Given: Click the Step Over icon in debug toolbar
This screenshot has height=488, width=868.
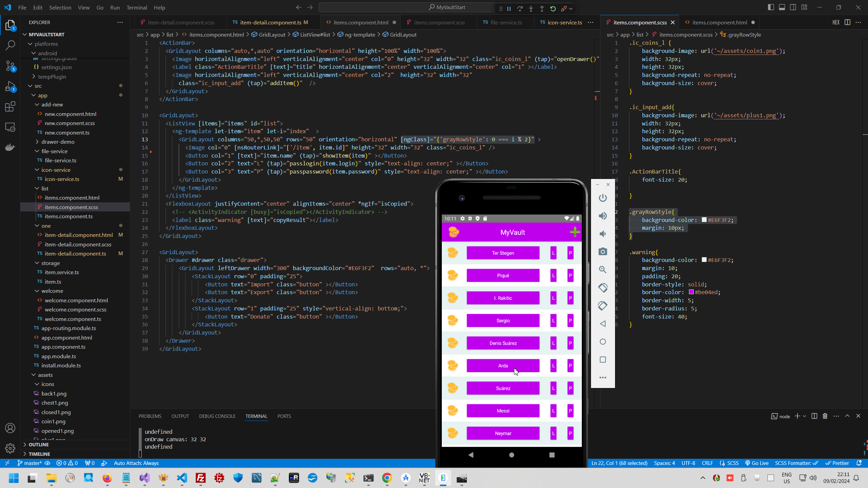Looking at the screenshot, I should (520, 8).
